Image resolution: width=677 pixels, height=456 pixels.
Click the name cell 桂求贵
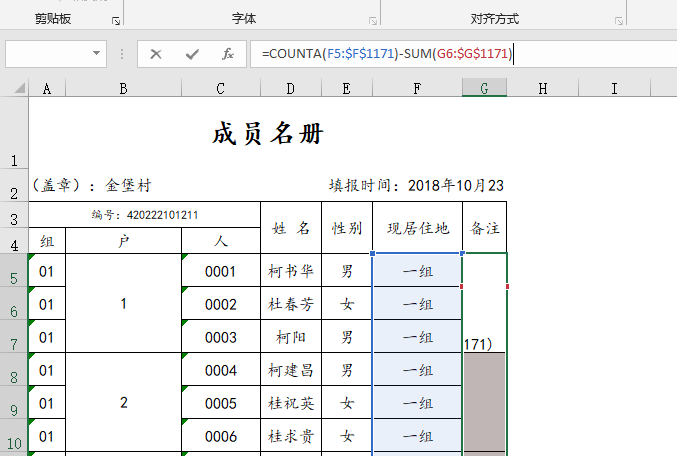pyautogui.click(x=291, y=435)
